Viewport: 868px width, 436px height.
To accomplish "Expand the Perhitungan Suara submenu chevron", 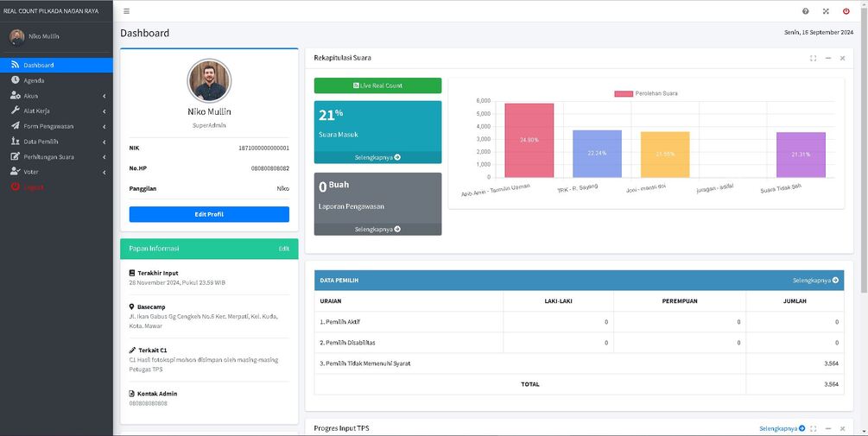I will [x=104, y=157].
